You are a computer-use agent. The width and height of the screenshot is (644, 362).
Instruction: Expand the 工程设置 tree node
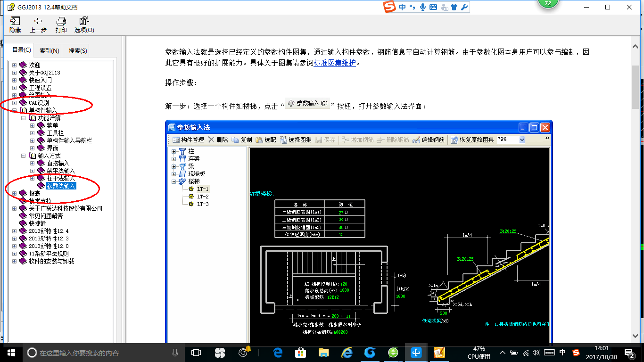pos(14,88)
